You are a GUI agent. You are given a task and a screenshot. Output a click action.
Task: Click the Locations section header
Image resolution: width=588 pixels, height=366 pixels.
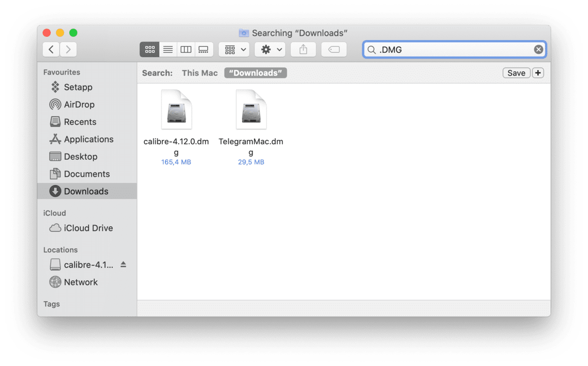[60, 250]
